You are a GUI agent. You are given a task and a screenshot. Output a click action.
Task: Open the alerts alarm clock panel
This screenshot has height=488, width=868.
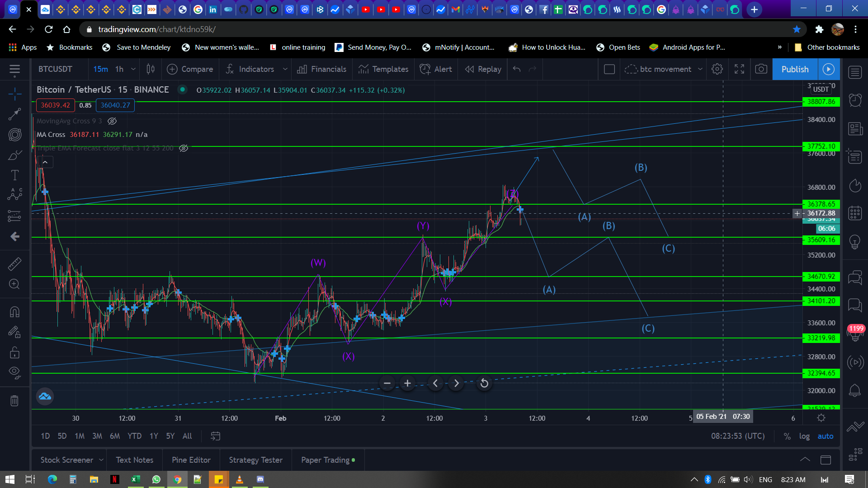855,100
